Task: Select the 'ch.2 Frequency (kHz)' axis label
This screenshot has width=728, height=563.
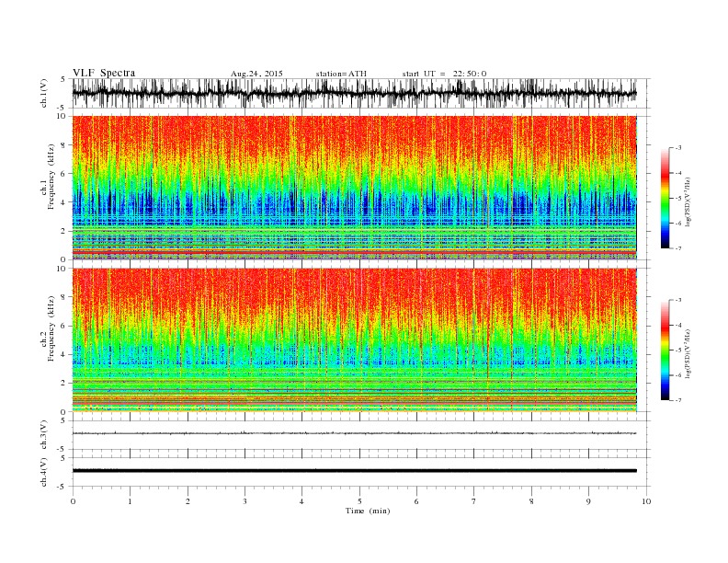Action: 48,328
